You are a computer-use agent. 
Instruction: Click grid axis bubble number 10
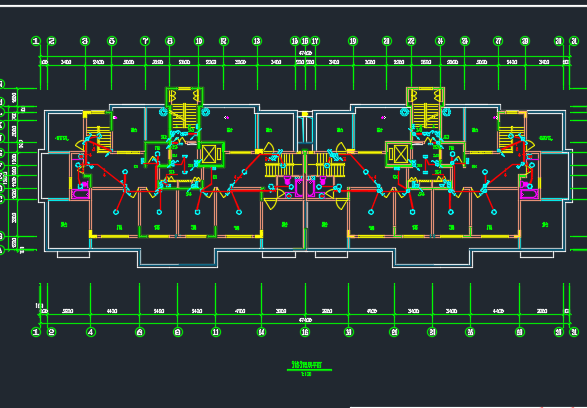pyautogui.click(x=198, y=41)
